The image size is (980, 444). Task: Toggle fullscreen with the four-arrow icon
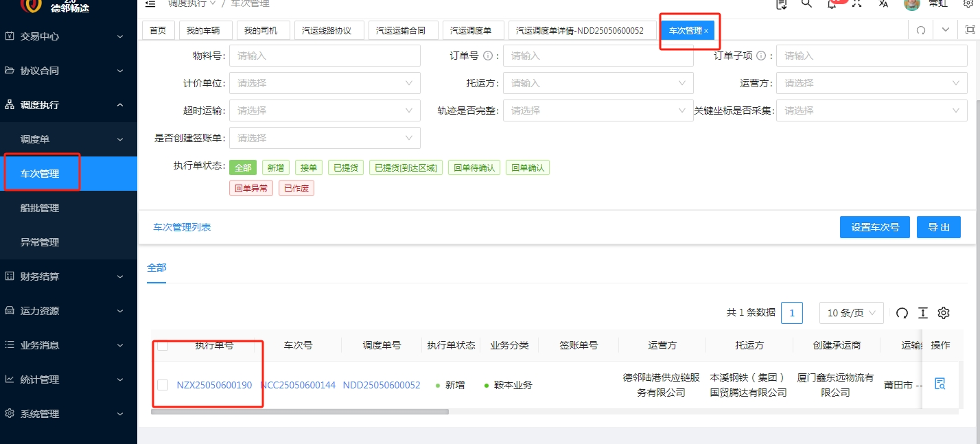pos(856,3)
